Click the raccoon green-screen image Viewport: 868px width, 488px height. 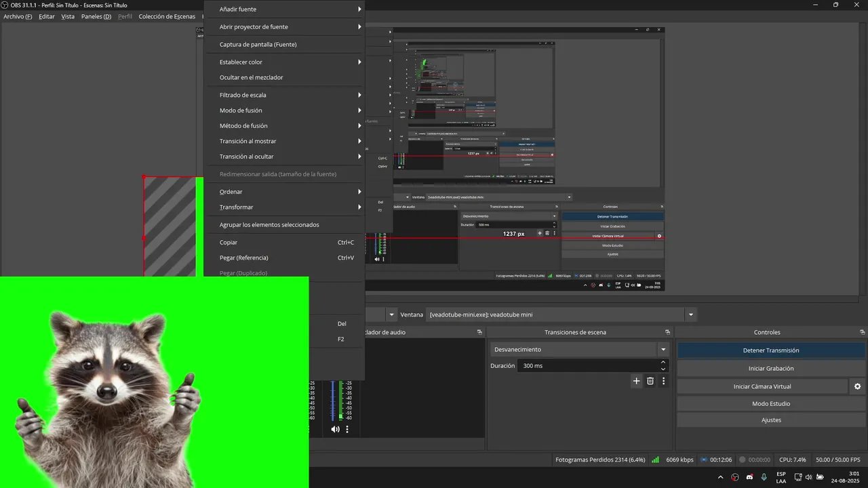coord(154,382)
